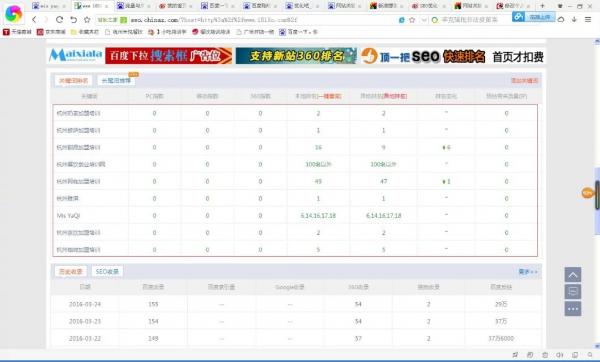600x362 pixels.
Task: Click the back-to-top arrow button
Action: (573, 275)
